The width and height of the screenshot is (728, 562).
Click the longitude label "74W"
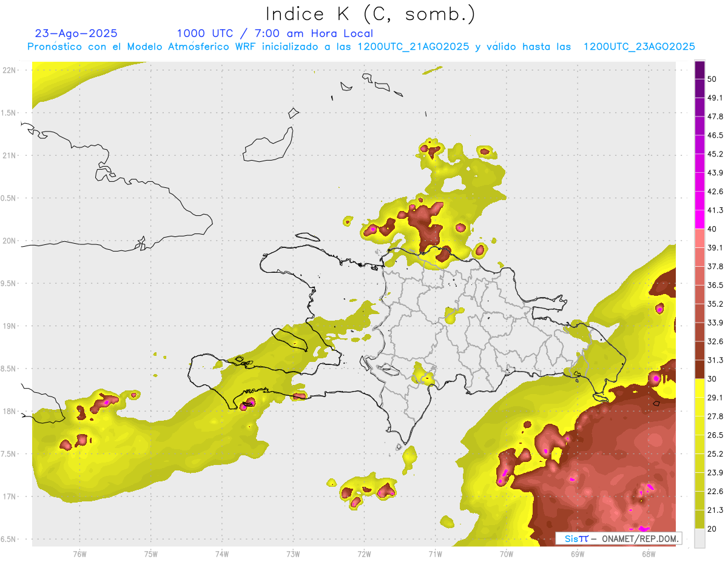[x=221, y=554]
